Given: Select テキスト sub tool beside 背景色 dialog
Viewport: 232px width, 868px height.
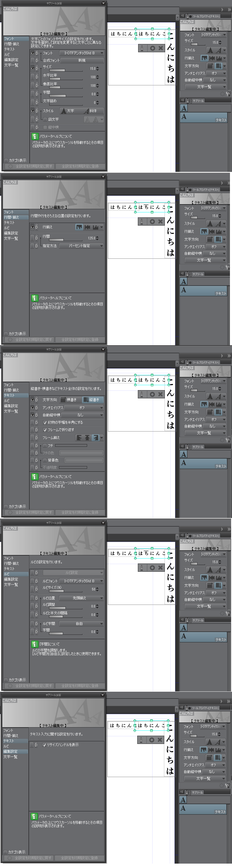Looking at the screenshot, I should (x=203, y=464).
